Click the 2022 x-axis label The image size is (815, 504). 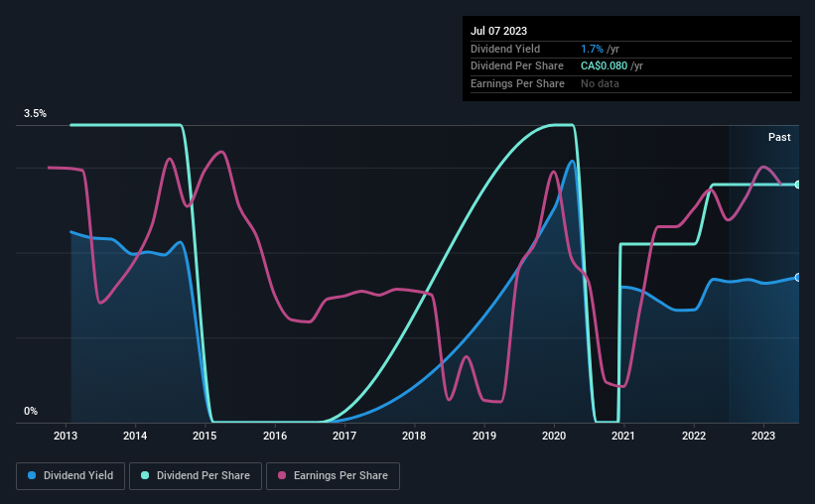[693, 436]
